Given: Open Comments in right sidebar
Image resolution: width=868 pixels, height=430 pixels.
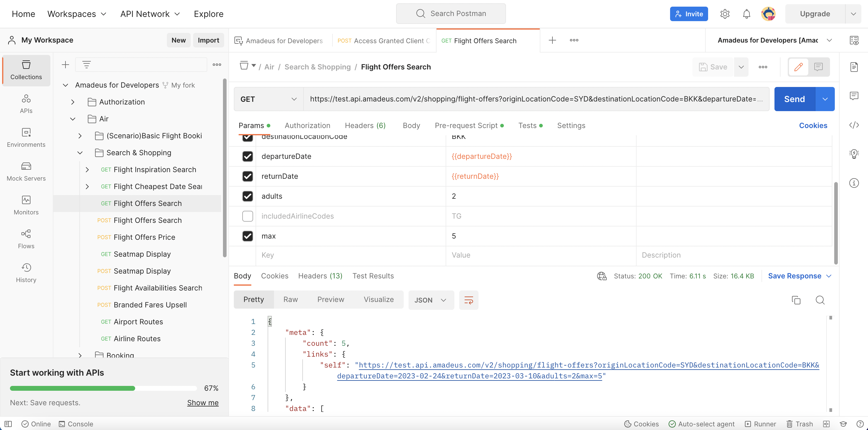Looking at the screenshot, I should click(854, 96).
